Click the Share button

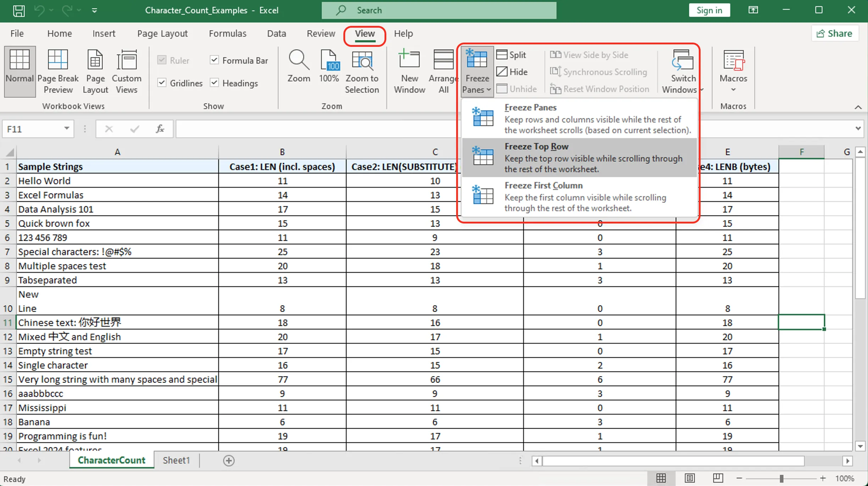click(834, 33)
